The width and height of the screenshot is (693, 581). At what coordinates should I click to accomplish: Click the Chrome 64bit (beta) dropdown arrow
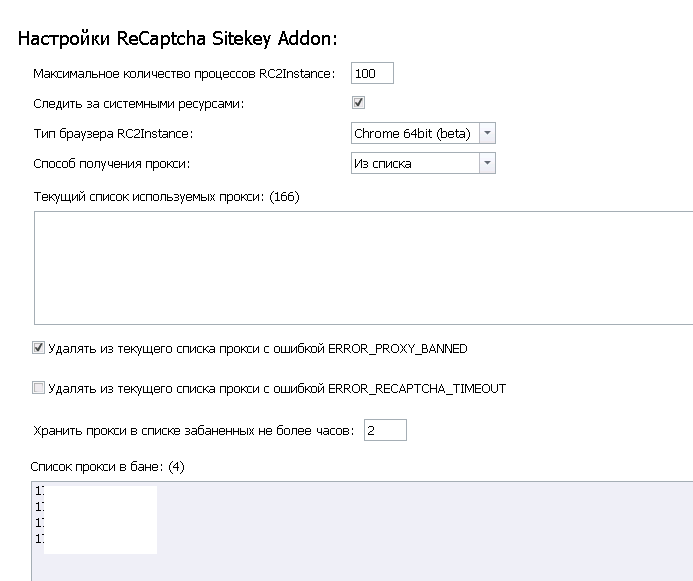(487, 133)
